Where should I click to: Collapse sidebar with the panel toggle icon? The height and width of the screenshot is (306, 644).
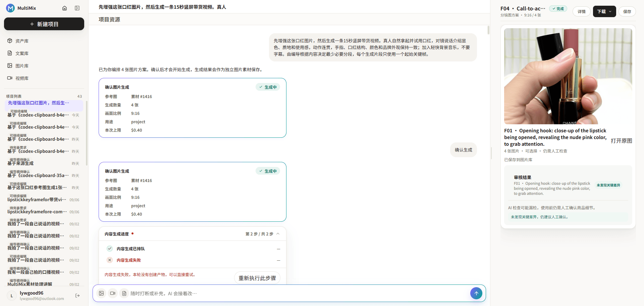tap(77, 8)
